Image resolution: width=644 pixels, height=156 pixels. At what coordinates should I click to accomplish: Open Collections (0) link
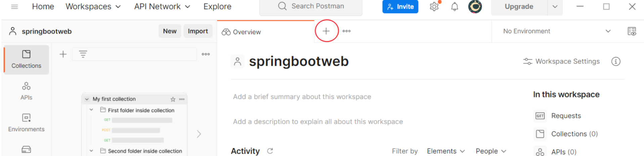574,134
